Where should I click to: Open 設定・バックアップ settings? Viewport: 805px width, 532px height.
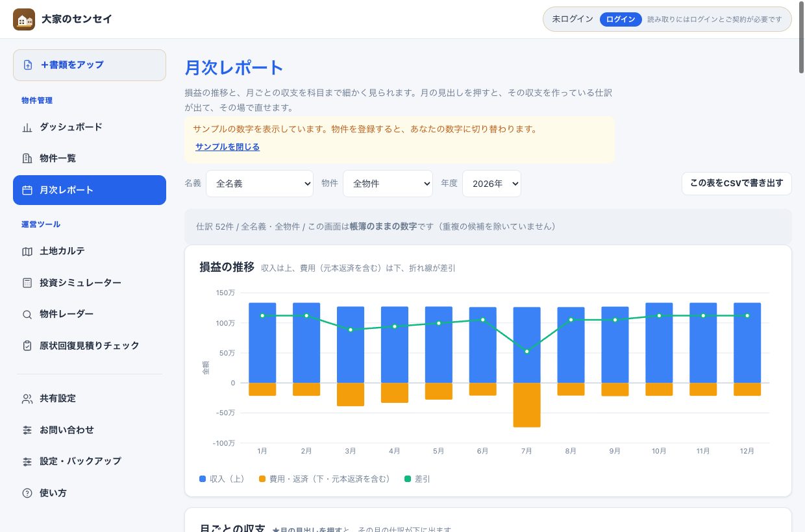coord(90,461)
